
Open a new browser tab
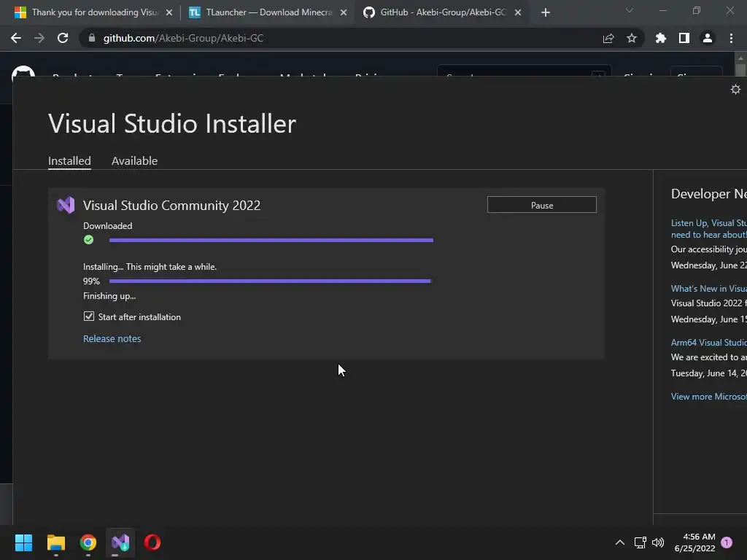point(546,12)
